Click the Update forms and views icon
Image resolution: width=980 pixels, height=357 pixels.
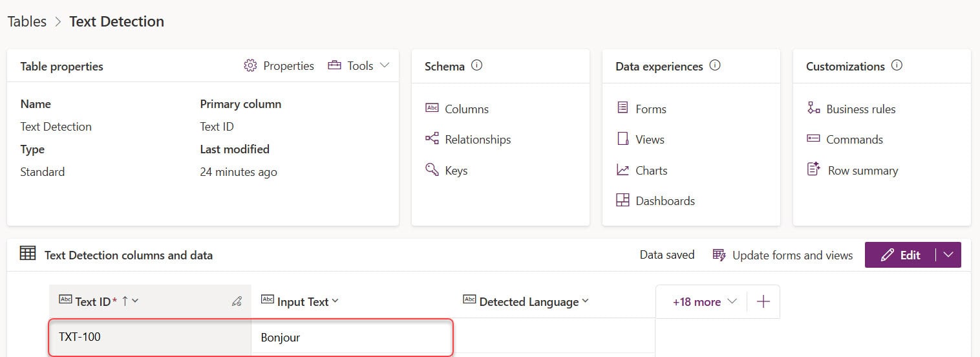coord(719,255)
